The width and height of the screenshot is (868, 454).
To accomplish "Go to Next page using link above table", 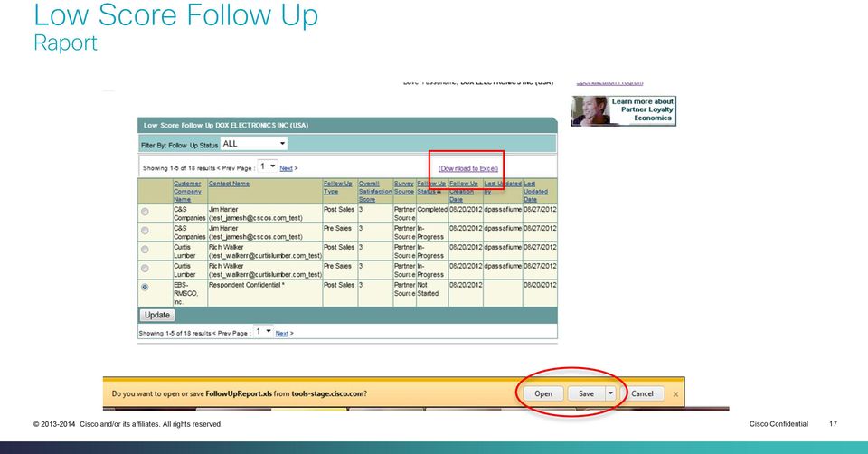I will tap(287, 168).
